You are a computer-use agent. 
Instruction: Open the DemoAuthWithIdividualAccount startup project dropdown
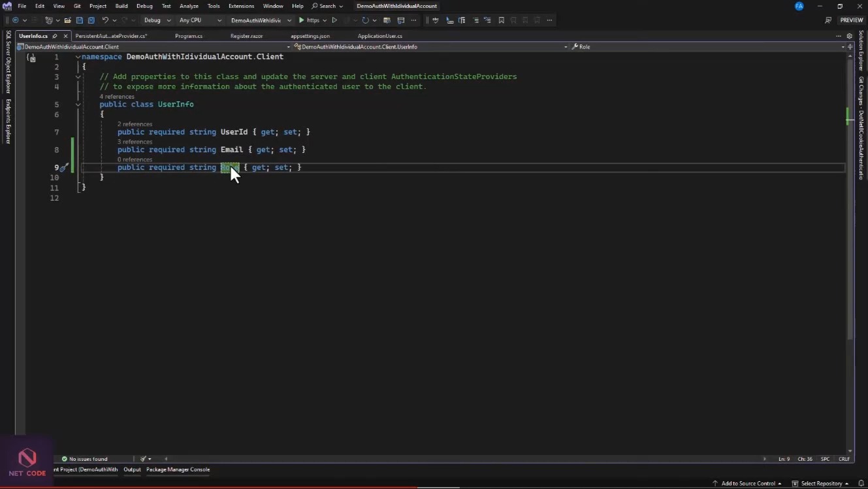(x=261, y=20)
